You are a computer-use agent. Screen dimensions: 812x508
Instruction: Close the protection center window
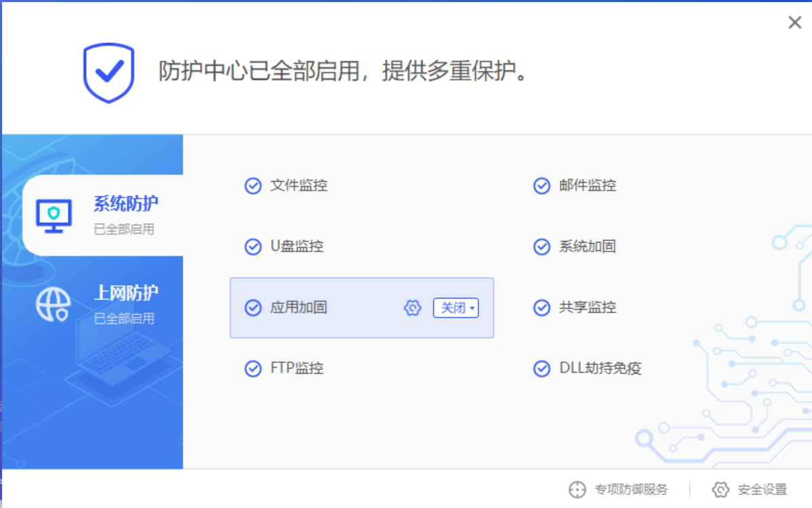coord(794,23)
